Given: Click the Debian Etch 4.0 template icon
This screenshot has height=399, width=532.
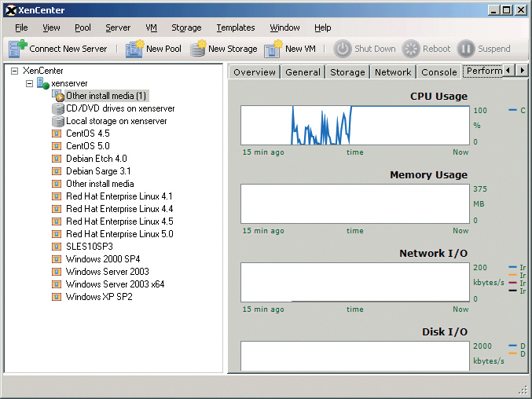Looking at the screenshot, I should (x=57, y=159).
